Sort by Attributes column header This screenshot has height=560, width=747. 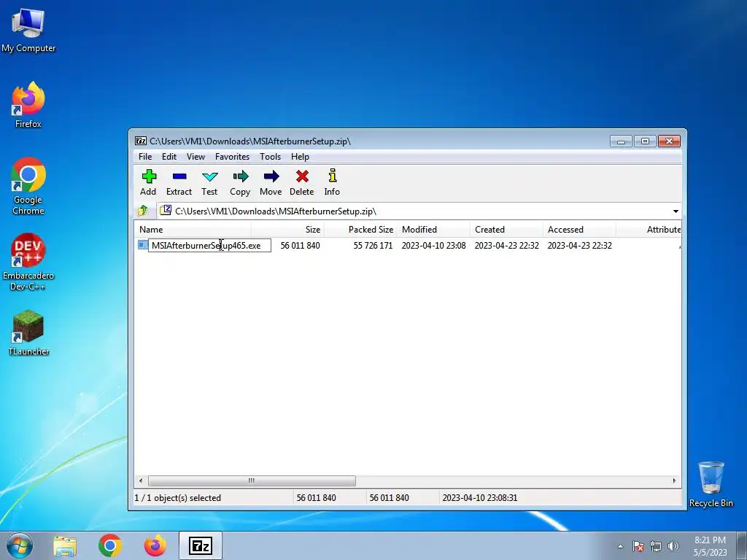(x=649, y=230)
